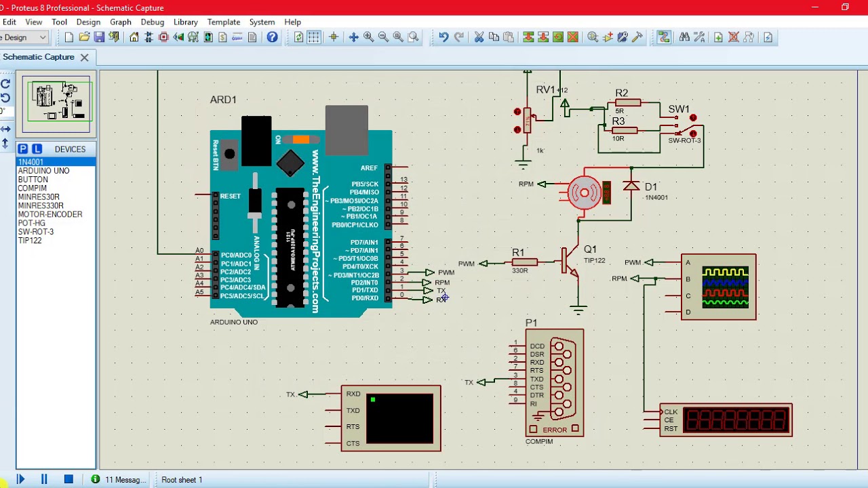Copy selection to the clipboard icon
The width and height of the screenshot is (868, 488).
coord(494,37)
